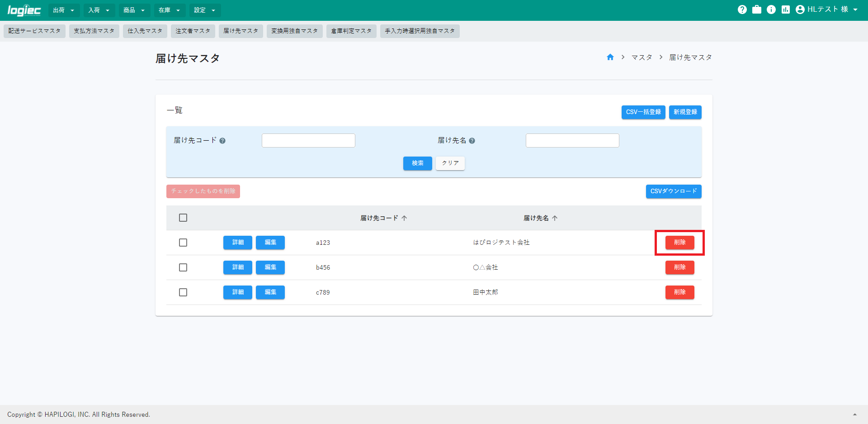
Task: Click the chart report icon in header
Action: [x=786, y=10]
